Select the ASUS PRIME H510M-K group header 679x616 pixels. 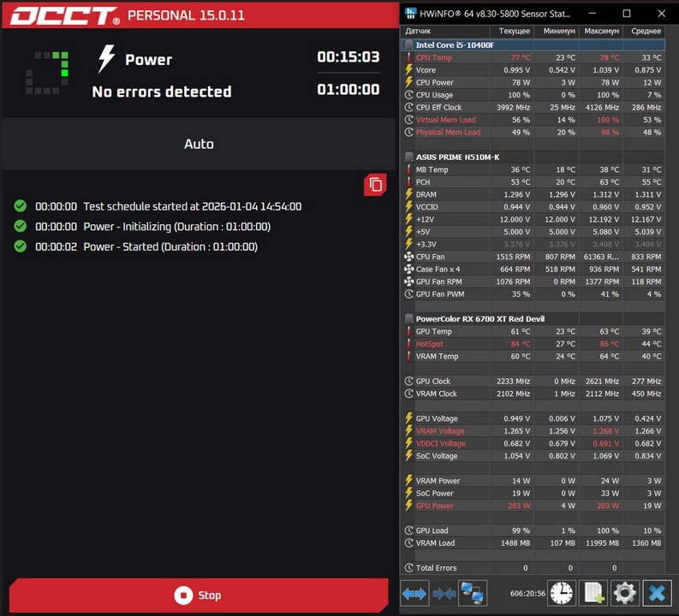point(533,157)
